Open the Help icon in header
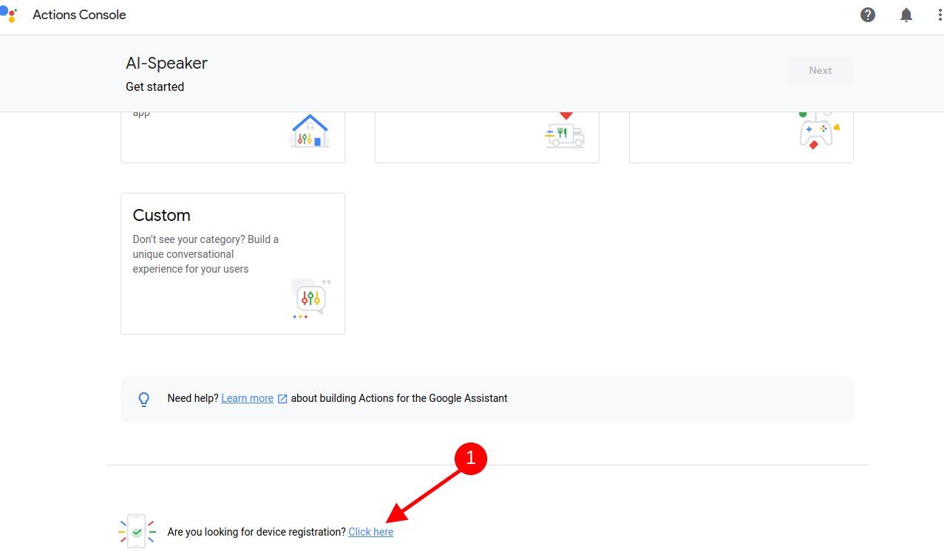Screen dimensions: 944x560 868,15
